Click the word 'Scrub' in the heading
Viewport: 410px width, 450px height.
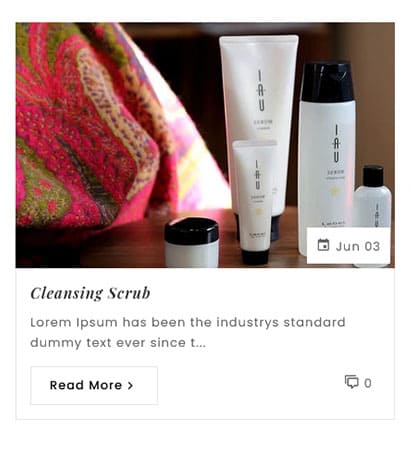point(129,293)
